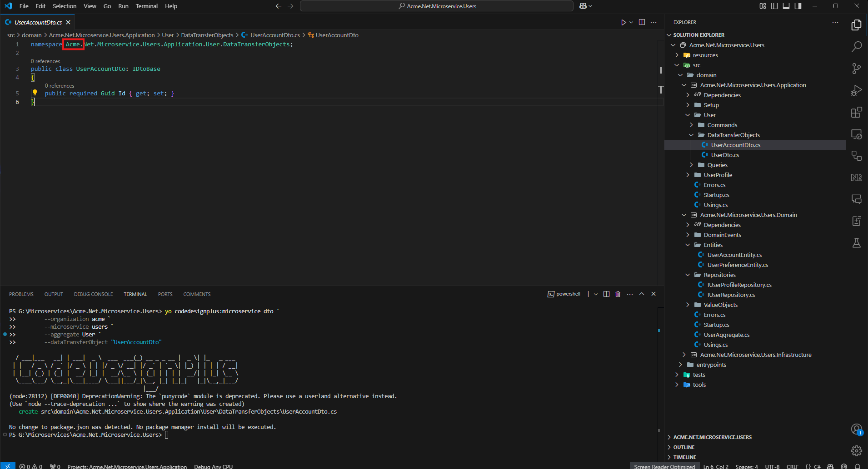The image size is (868, 469).
Task: Toggle Secondary Side Bar visibility
Action: (798, 6)
